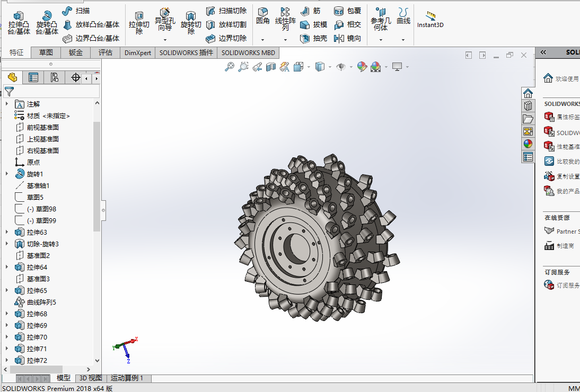This screenshot has height=392, width=580.
Task: Open the 参考几何体 reference geometry tool
Action: pos(381,20)
